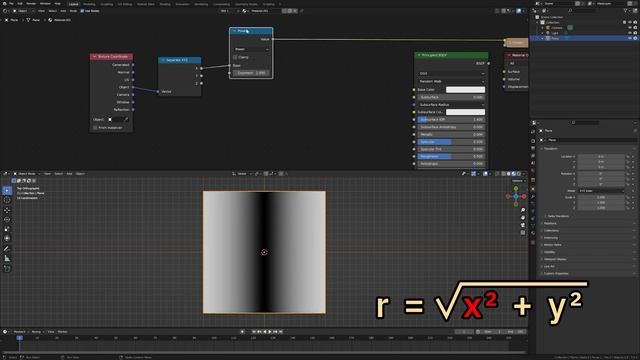Collapse the Transform panel
The height and width of the screenshot is (360, 640).
coord(550,149)
